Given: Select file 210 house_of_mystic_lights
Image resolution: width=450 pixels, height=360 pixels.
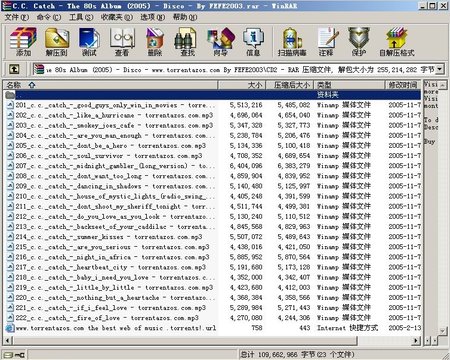Looking at the screenshot, I should (115, 196).
